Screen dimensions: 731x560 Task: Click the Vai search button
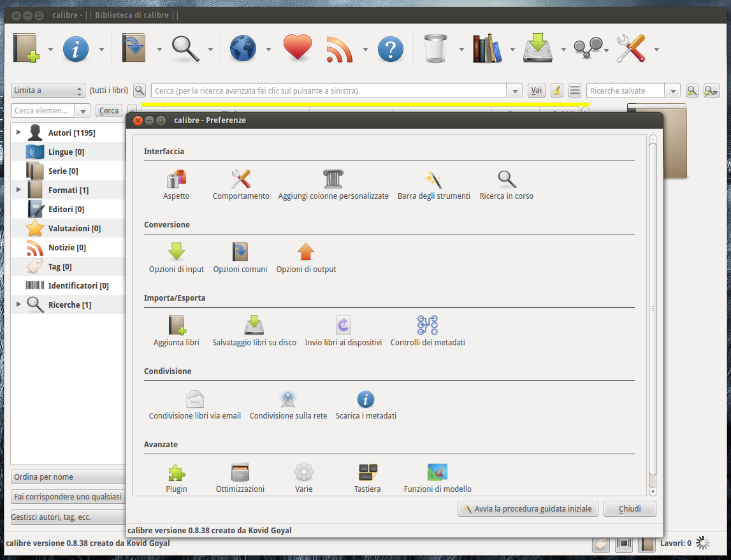tap(537, 90)
